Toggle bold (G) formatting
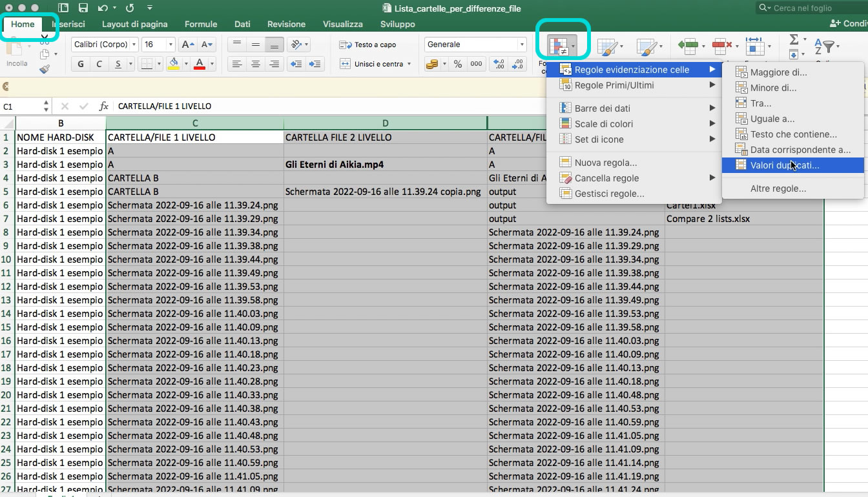Screen dimensions: 868x497 pyautogui.click(x=81, y=64)
